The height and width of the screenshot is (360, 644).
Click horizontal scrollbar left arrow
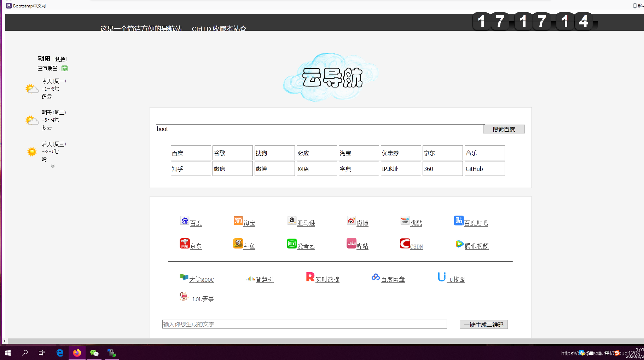point(5,341)
